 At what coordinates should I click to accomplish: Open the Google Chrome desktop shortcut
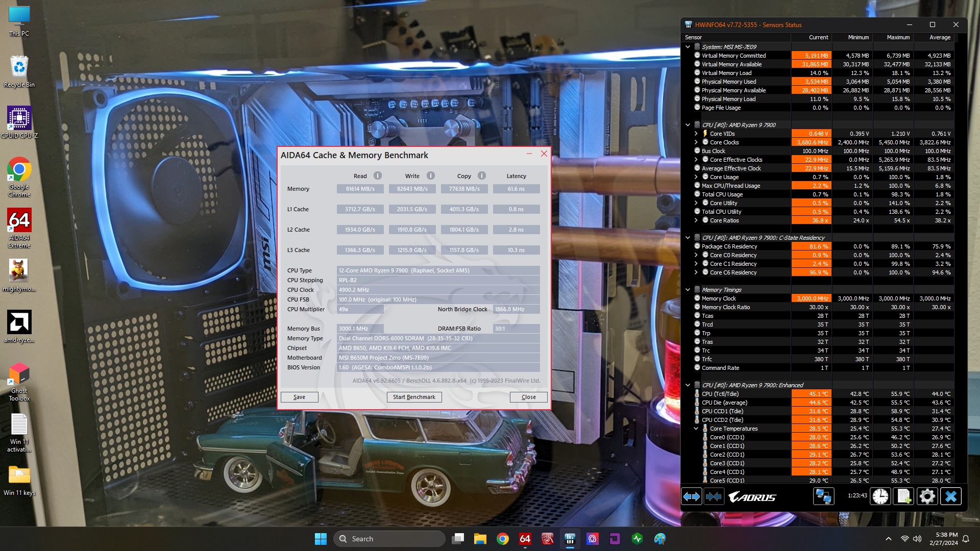point(19,177)
